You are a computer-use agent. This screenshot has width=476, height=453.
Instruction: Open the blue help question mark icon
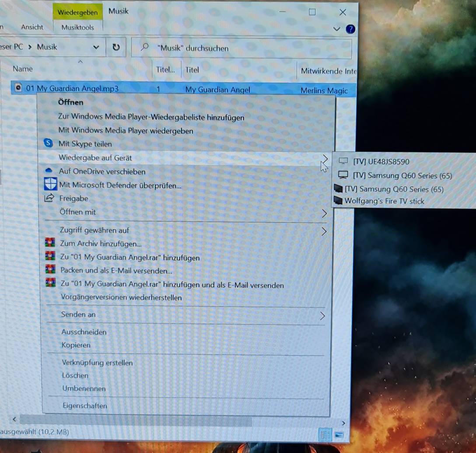tap(350, 29)
